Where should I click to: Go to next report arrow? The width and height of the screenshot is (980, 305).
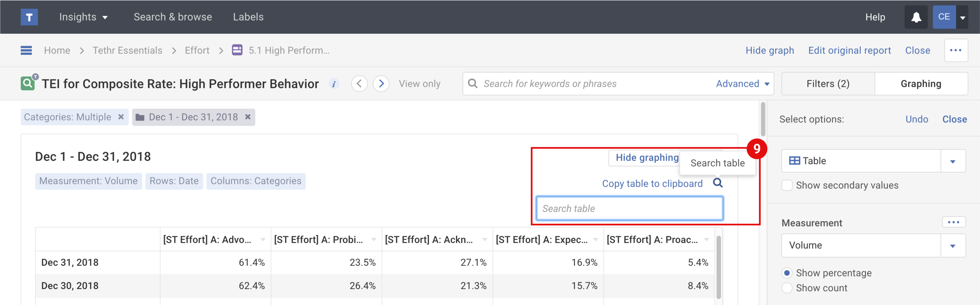(381, 84)
